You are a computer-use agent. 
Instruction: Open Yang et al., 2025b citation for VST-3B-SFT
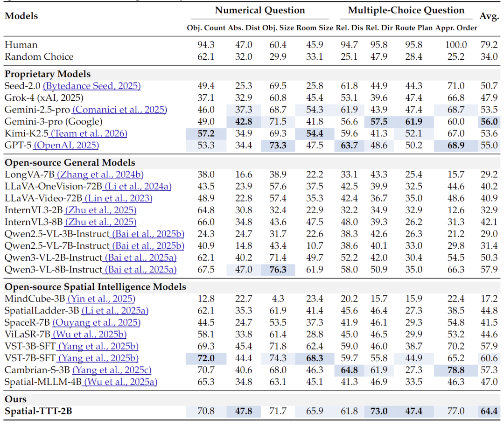click(98, 347)
